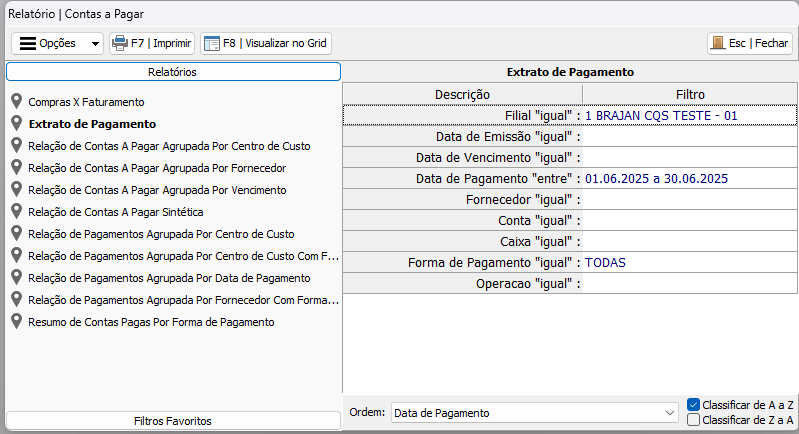Click pin icon beside Relação de Contas A Pagar Sintética
Image resolution: width=799 pixels, height=434 pixels.
[17, 212]
